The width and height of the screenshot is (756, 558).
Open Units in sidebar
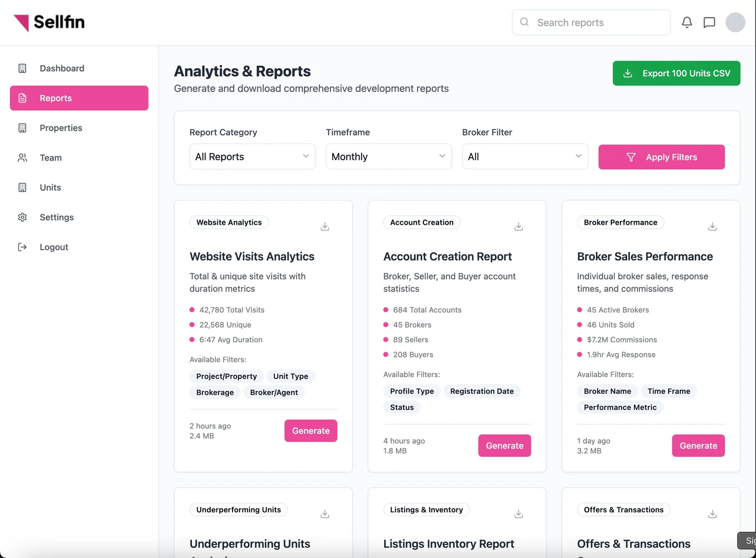coord(79,187)
